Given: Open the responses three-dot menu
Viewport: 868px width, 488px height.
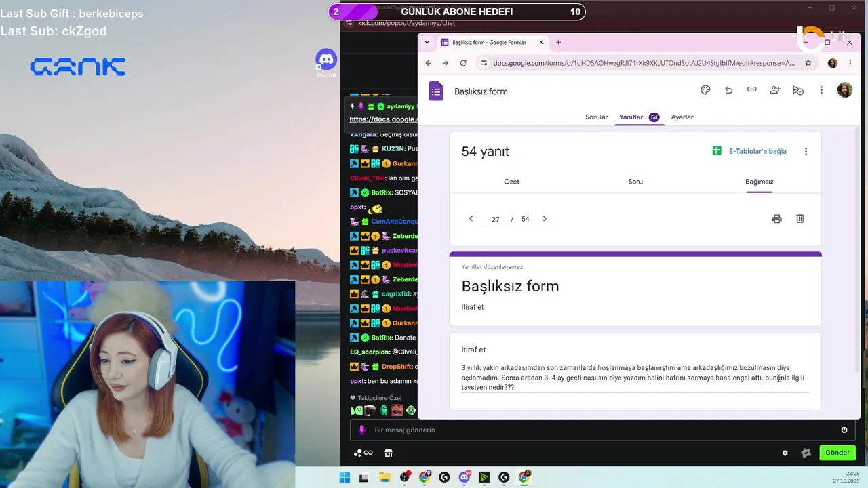Looking at the screenshot, I should click(x=806, y=151).
